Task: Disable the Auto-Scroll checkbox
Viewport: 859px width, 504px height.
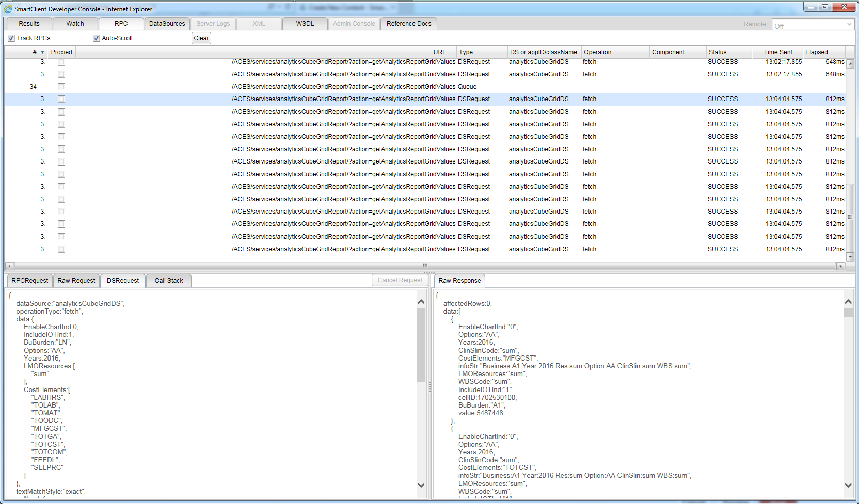Action: point(96,38)
